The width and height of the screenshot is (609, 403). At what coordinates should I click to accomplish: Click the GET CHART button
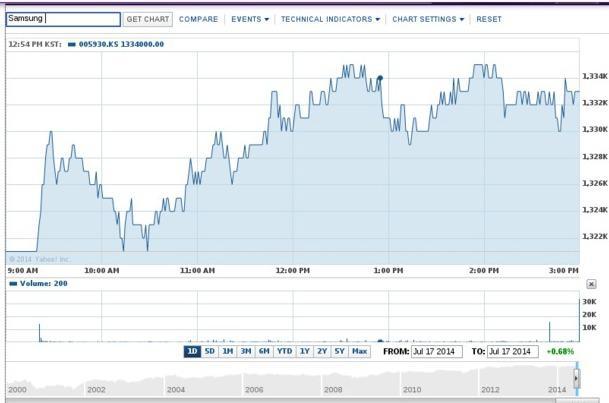[148, 19]
